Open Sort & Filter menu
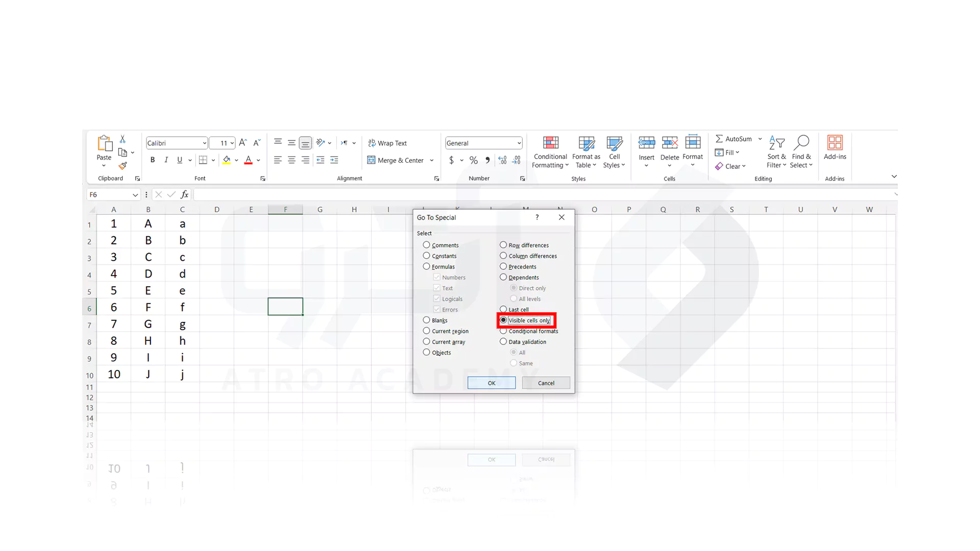 (776, 152)
